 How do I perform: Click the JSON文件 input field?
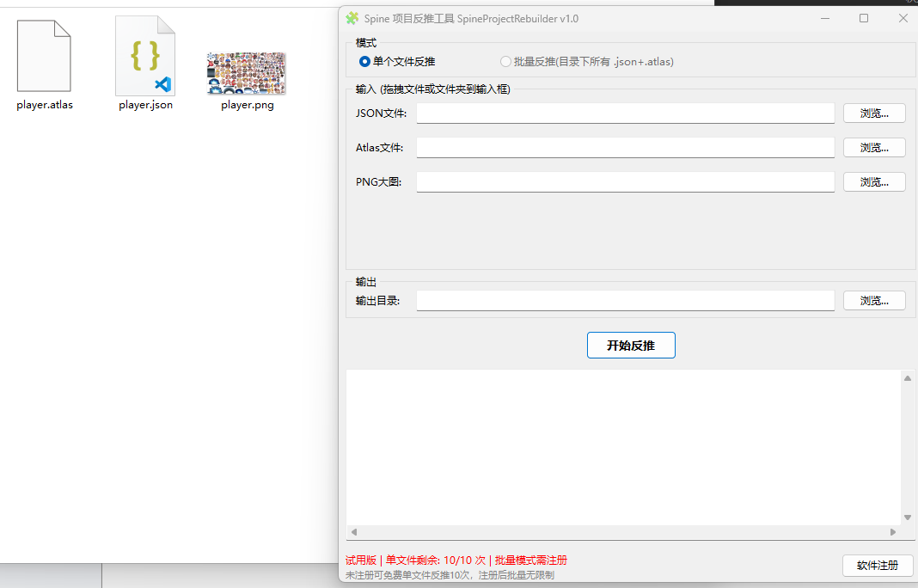pos(625,113)
